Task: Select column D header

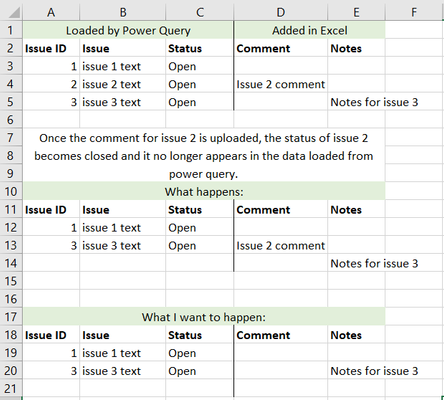Action: click(281, 13)
